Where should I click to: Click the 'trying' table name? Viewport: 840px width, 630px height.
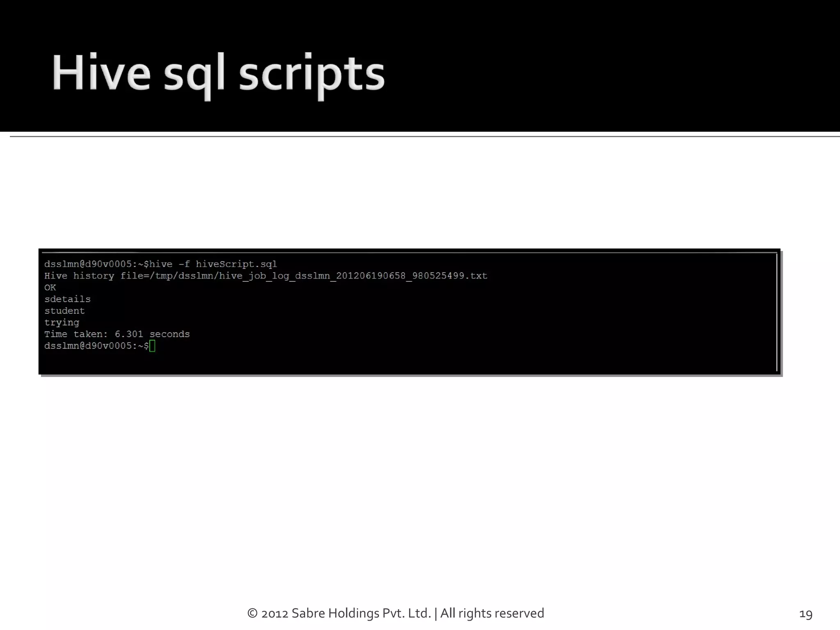[62, 322]
